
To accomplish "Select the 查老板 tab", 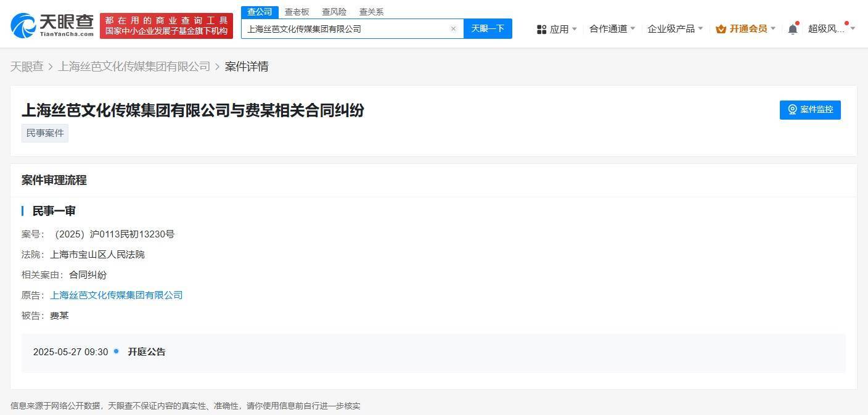I will click(297, 12).
